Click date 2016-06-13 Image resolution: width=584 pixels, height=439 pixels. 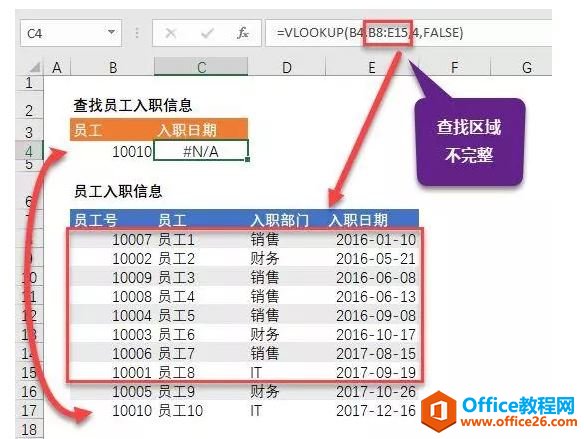pyautogui.click(x=376, y=296)
